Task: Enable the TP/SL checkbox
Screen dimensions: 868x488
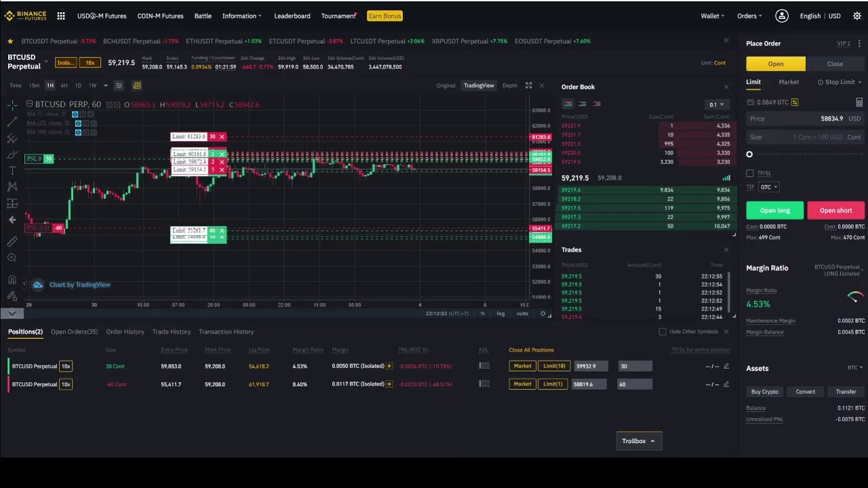Action: (749, 174)
